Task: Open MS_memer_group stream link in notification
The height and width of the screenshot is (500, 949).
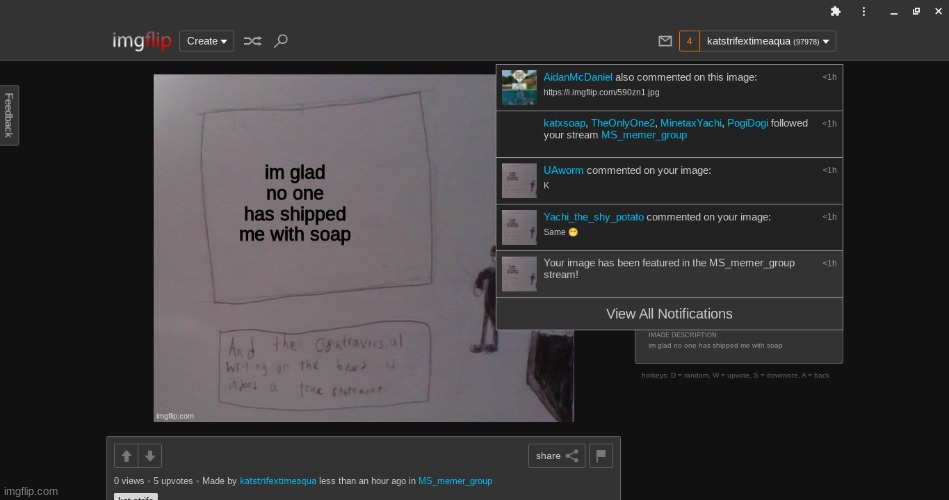Action: 644,135
